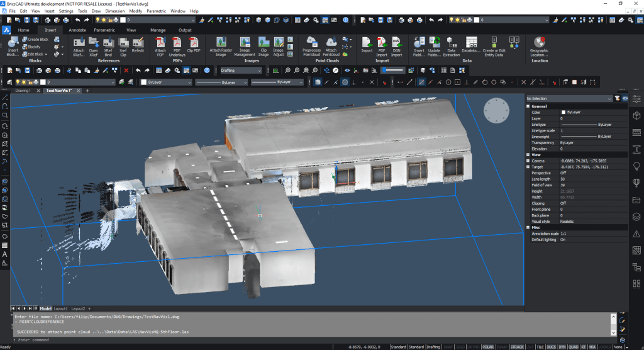This screenshot has width=644, height=350.
Task: Open the PDF Import tool
Action: pos(382,47)
